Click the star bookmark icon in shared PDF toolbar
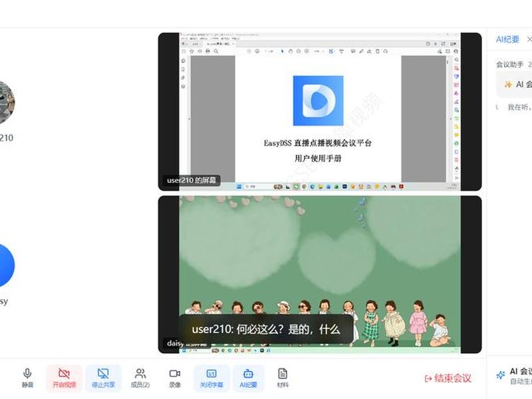 (x=192, y=51)
